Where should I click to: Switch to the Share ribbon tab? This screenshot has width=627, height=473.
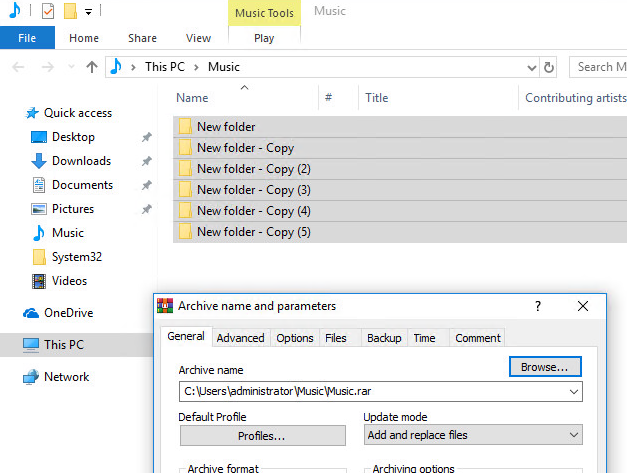tap(142, 38)
